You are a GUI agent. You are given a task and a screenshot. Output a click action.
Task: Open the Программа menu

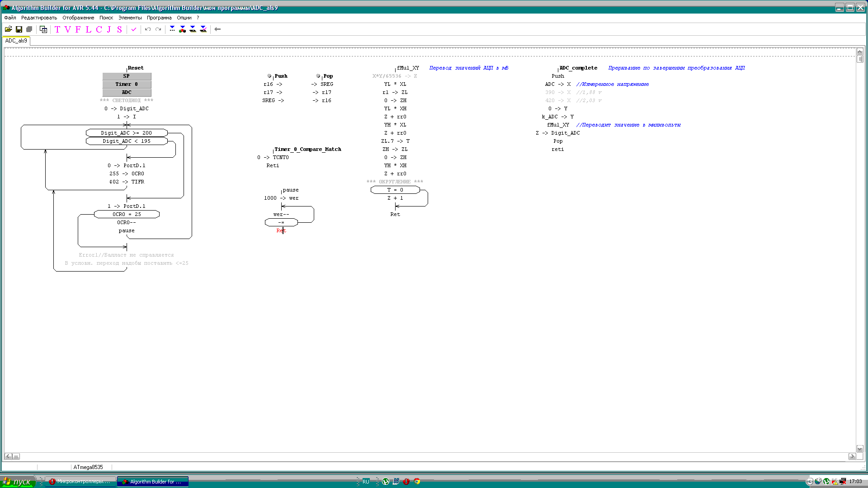pyautogui.click(x=159, y=18)
